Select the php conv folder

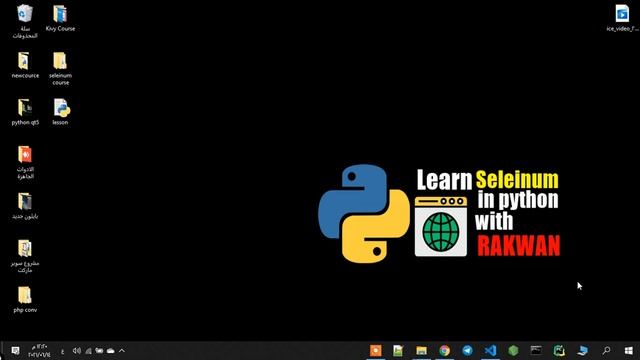pos(25,300)
